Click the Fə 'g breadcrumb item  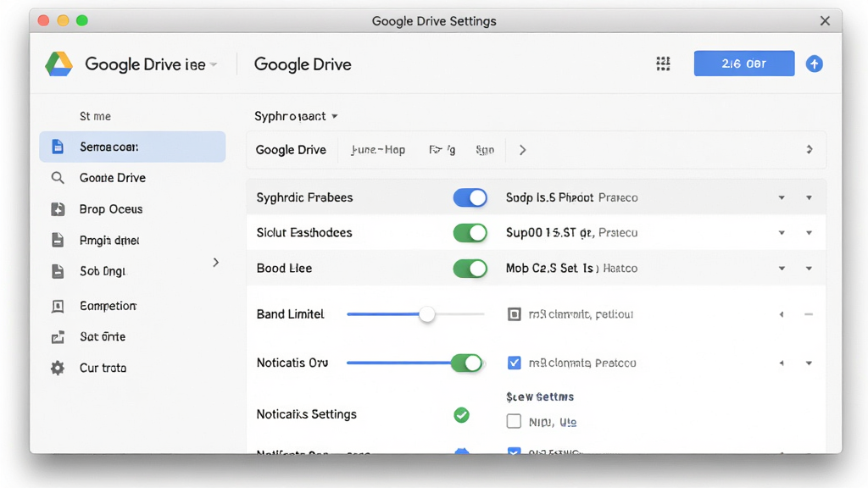(442, 150)
